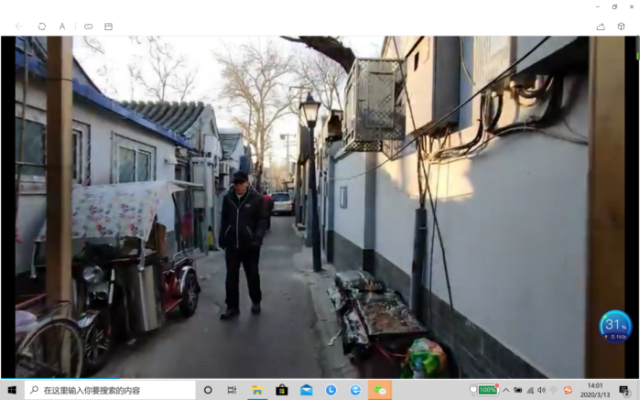The height and width of the screenshot is (400, 640).
Task: Click the window layout icon beside the rectangle icon
Action: 108,26
